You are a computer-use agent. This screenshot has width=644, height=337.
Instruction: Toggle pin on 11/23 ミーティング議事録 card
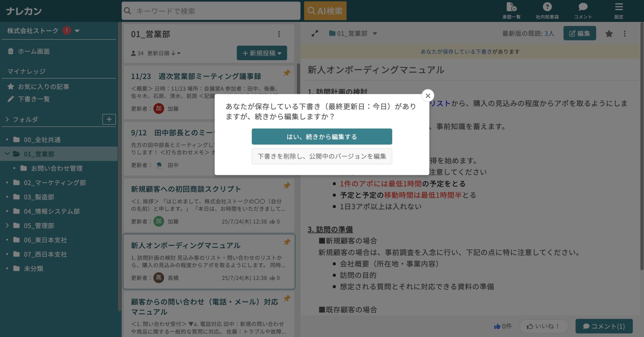coord(287,73)
